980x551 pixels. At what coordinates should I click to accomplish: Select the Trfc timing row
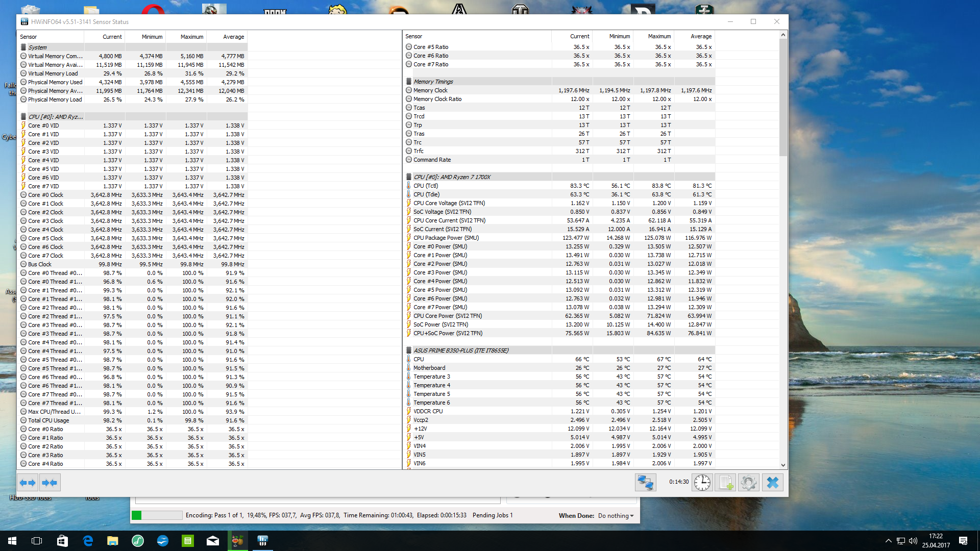point(559,151)
